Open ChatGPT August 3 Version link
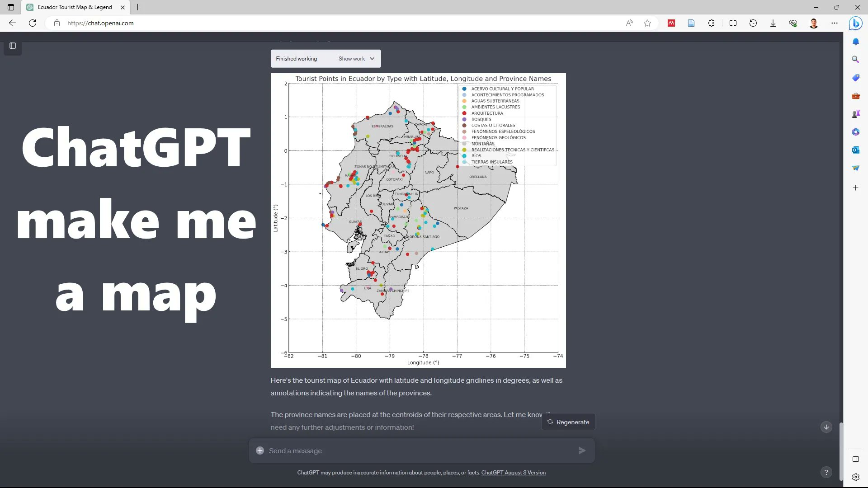Screen dimensions: 868x488 pos(514,473)
